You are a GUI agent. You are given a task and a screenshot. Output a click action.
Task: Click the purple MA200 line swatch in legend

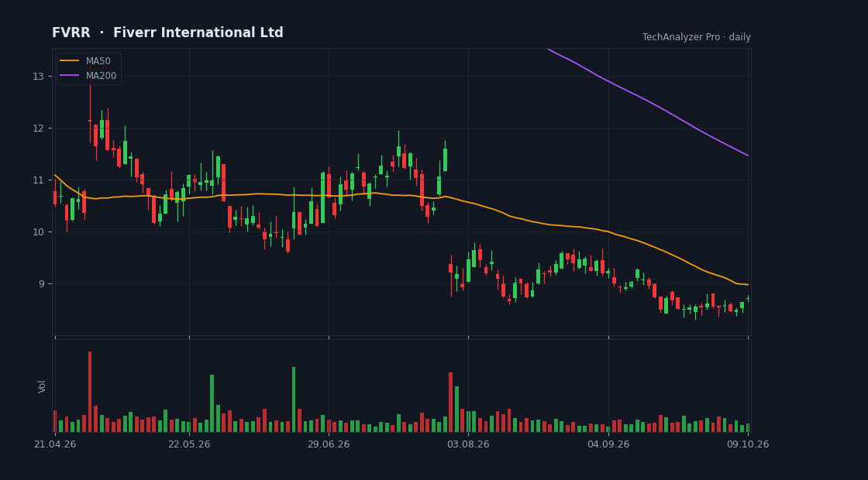pos(70,76)
